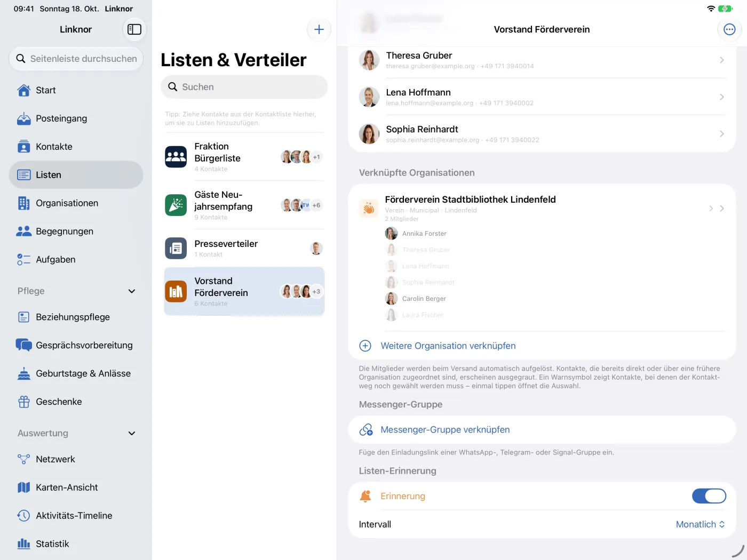Toggle the sidebar visibility icon

[134, 29]
